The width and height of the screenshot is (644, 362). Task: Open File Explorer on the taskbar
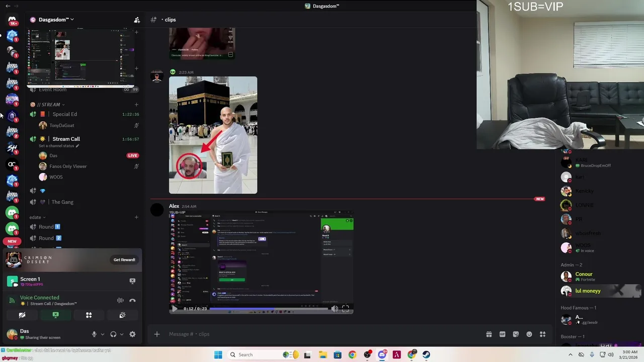point(323,354)
